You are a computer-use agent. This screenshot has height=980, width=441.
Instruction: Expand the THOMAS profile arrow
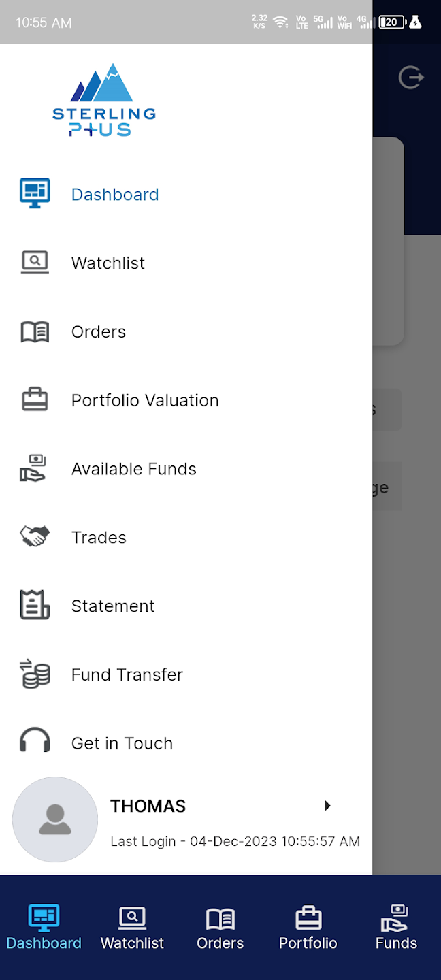(x=327, y=806)
